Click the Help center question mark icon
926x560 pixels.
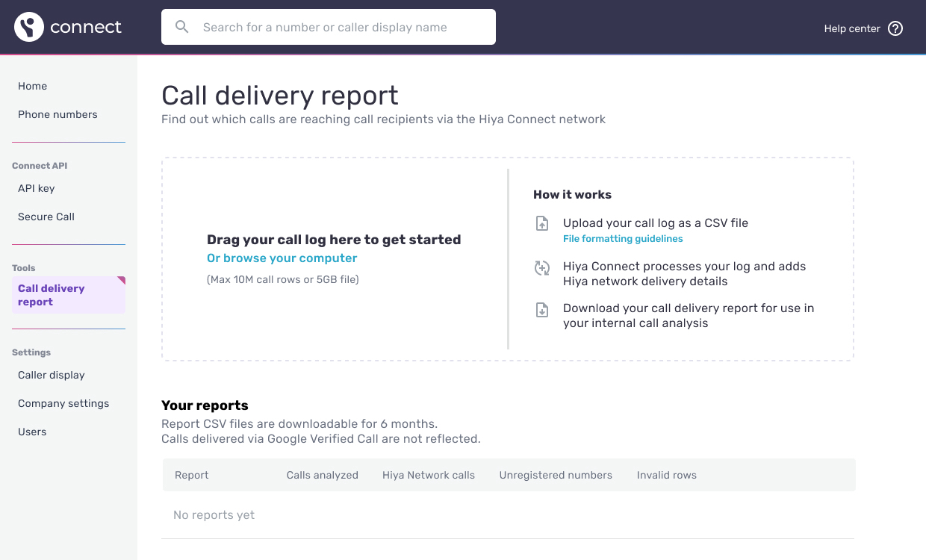894,28
